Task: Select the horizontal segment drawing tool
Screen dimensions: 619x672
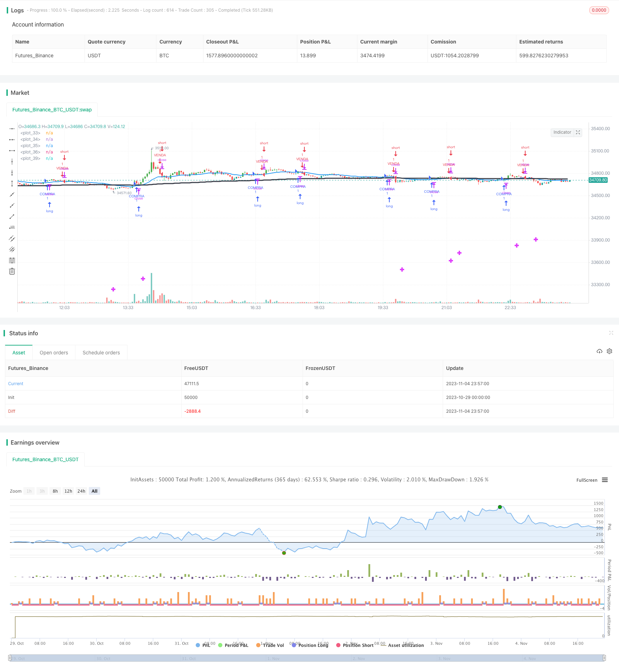Action: pos(12,151)
